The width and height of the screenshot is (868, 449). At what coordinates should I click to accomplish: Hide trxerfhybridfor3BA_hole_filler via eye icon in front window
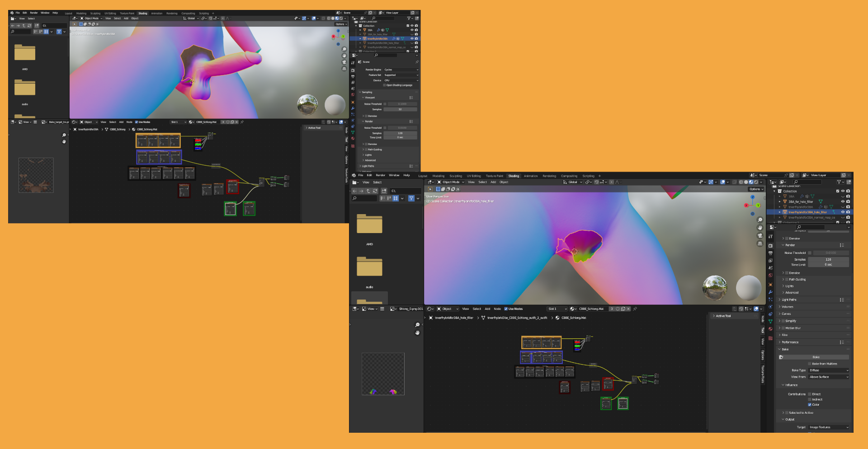pyautogui.click(x=843, y=212)
